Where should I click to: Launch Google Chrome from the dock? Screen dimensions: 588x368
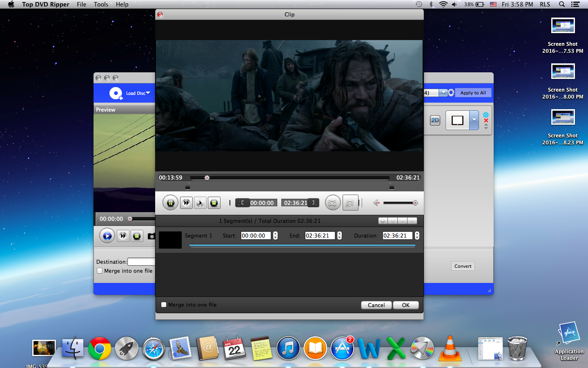(x=100, y=348)
